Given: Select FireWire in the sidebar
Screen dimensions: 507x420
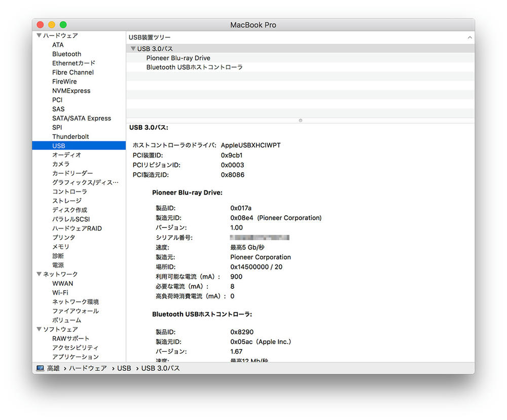Looking at the screenshot, I should coord(64,82).
